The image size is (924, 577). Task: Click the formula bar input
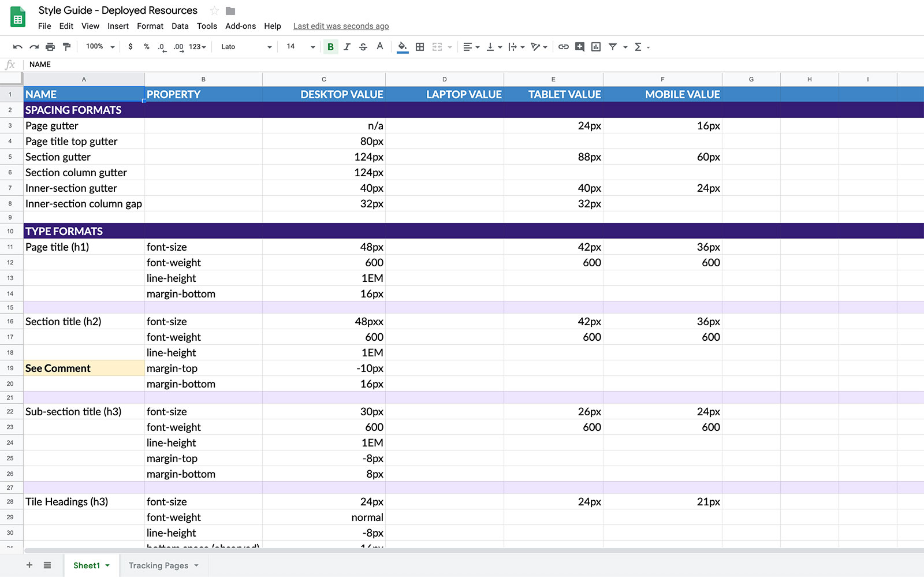pos(474,65)
